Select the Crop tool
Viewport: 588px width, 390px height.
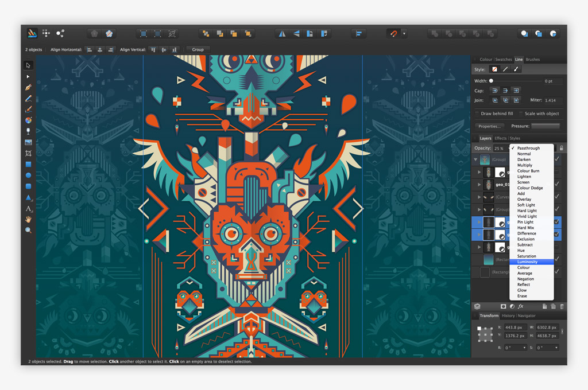click(x=28, y=153)
